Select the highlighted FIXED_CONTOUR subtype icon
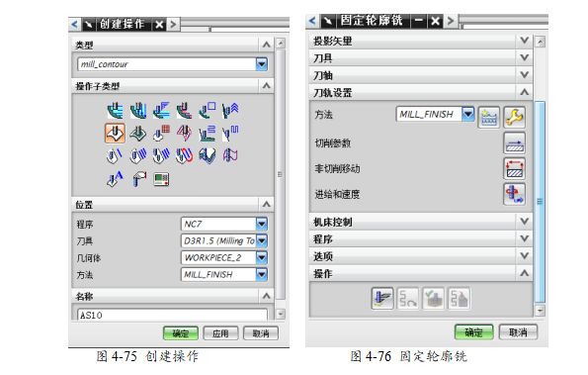Viewport: 588px width, 375px height. coord(115,134)
